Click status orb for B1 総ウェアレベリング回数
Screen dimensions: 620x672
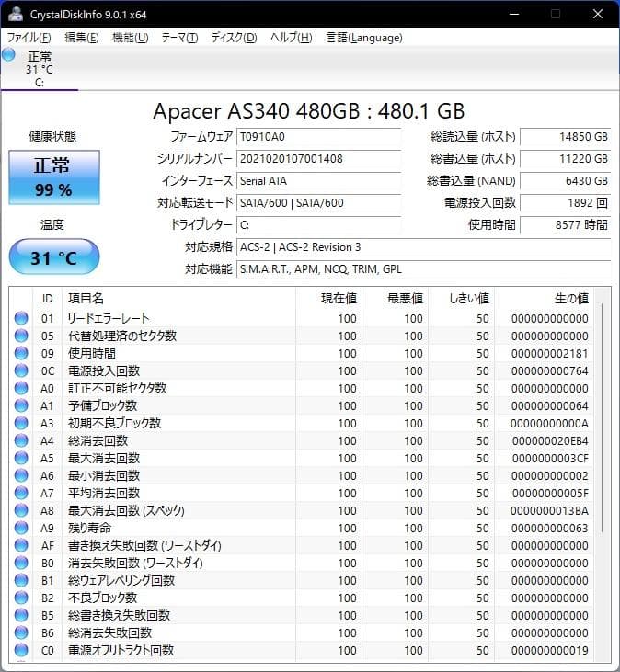[x=21, y=580]
